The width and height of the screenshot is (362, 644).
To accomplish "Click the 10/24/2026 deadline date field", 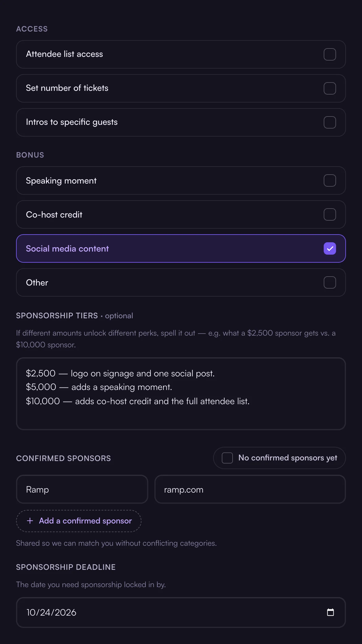I will [x=181, y=612].
